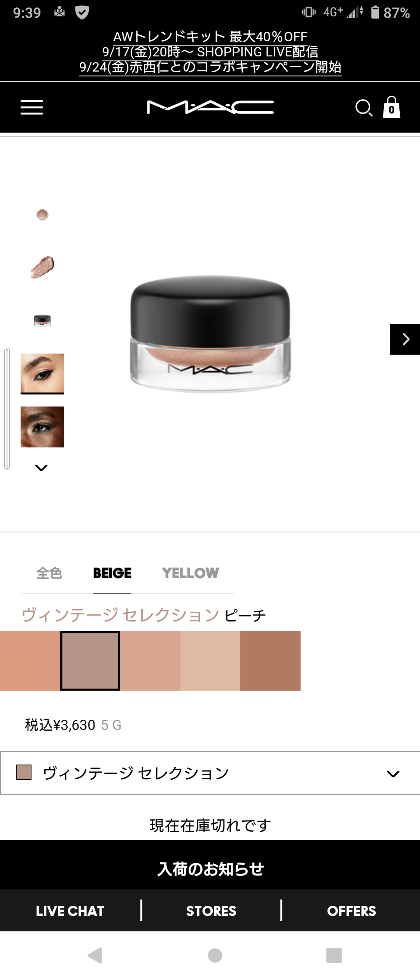Tap the MAC logo
420x980 pixels.
tap(210, 107)
